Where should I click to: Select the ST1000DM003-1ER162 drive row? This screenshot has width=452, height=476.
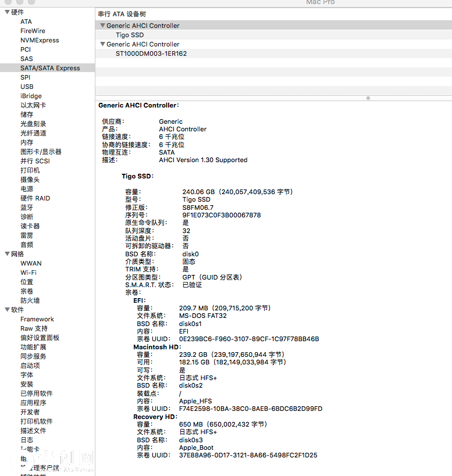pyautogui.click(x=151, y=53)
